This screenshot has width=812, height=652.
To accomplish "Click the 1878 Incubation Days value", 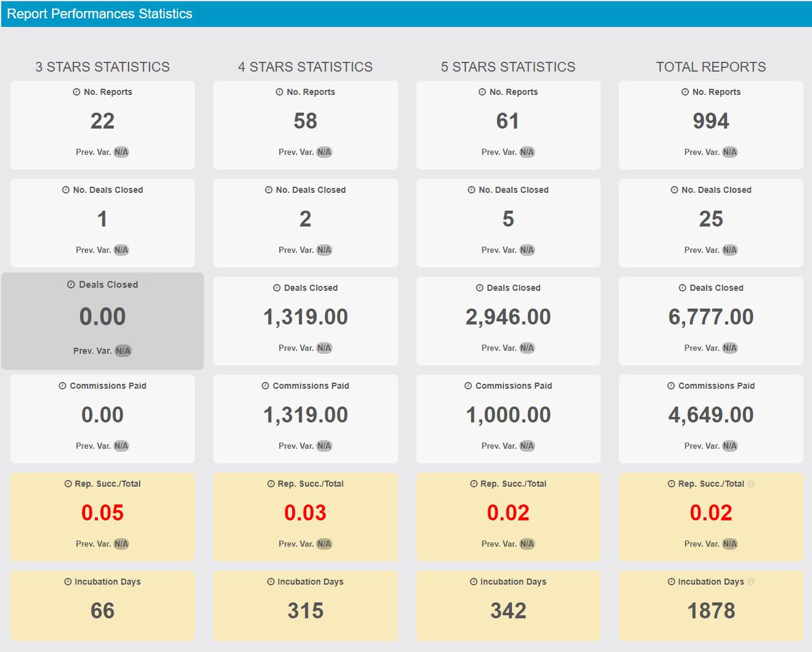I will click(x=711, y=610).
